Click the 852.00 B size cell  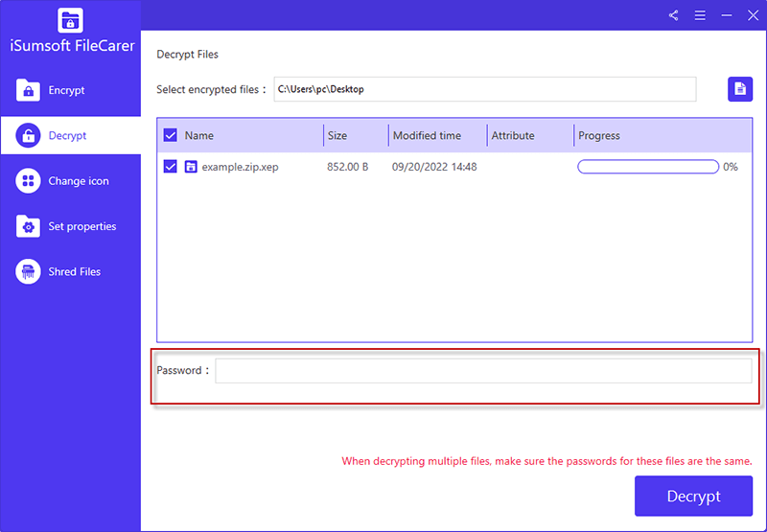click(347, 167)
